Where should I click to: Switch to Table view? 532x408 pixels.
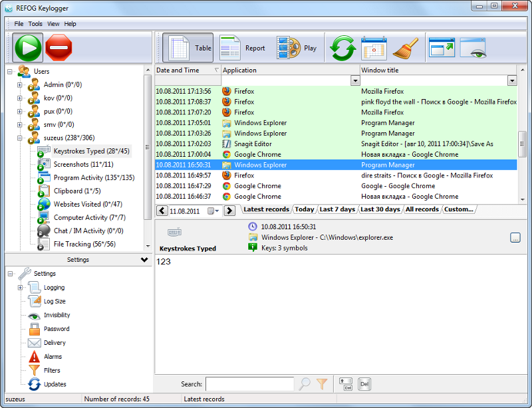[x=189, y=48]
